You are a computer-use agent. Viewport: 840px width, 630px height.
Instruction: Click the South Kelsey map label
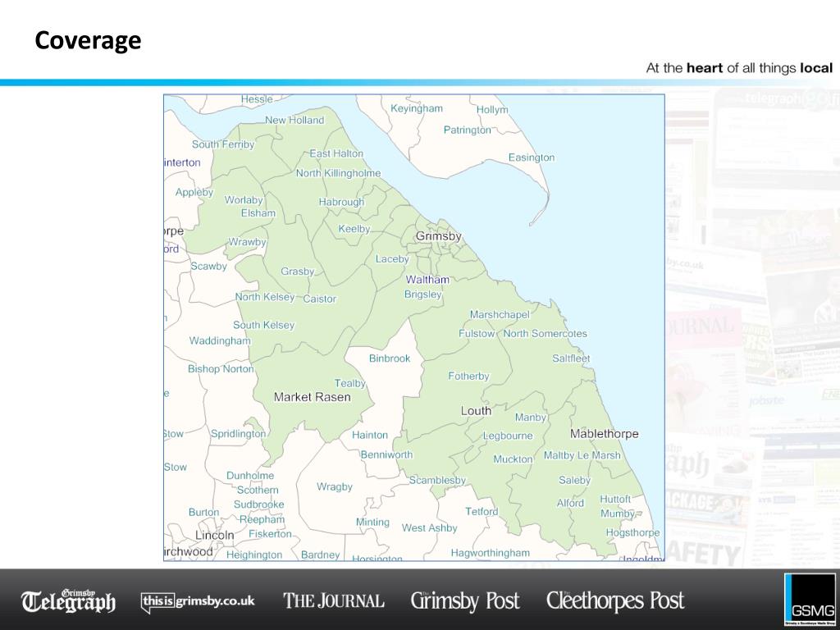point(263,325)
